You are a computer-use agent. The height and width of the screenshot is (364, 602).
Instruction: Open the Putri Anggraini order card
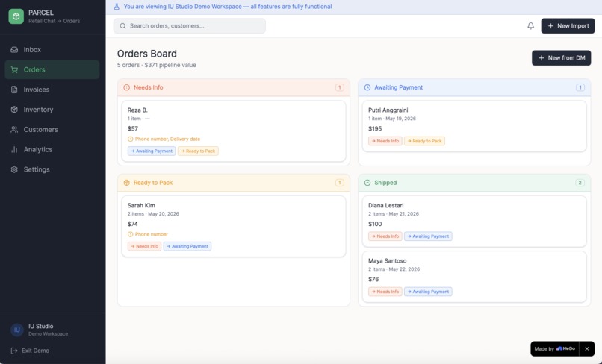coord(474,126)
